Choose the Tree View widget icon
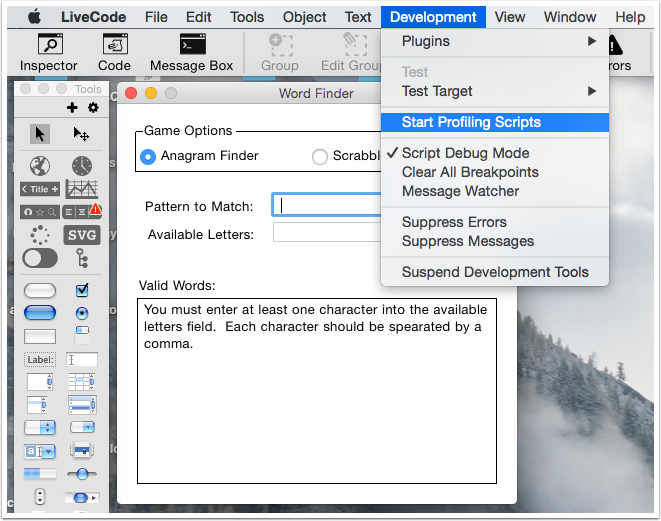 (82, 258)
